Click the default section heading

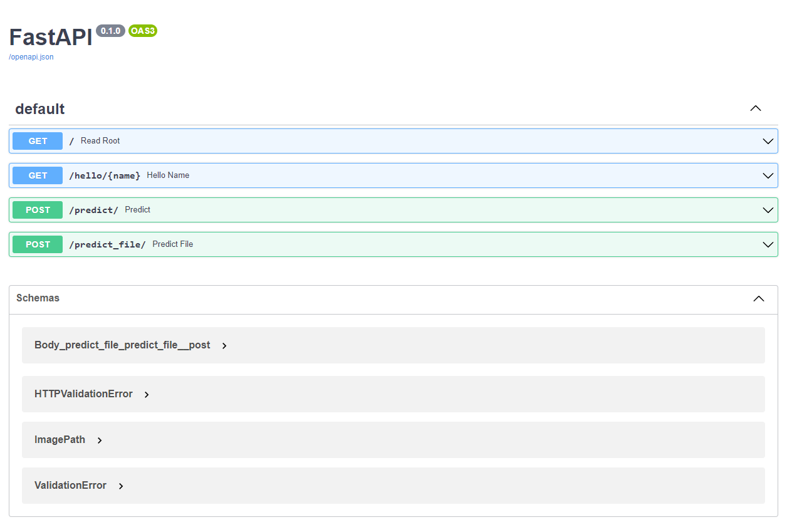point(40,109)
